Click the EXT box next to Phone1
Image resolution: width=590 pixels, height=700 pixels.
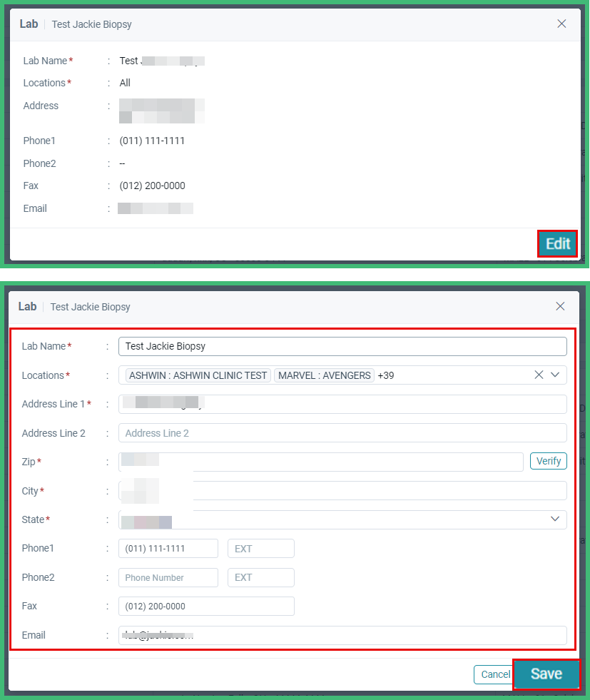[260, 548]
